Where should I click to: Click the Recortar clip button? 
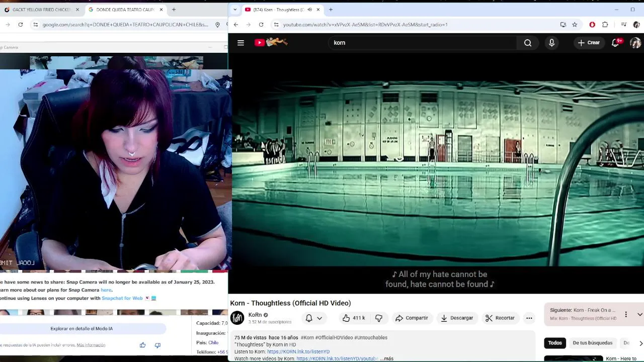500,318
